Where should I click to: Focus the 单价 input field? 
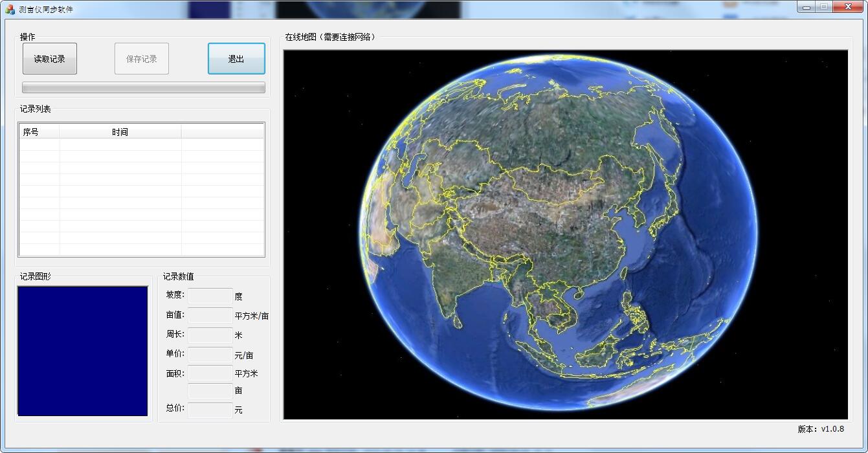pyautogui.click(x=210, y=354)
